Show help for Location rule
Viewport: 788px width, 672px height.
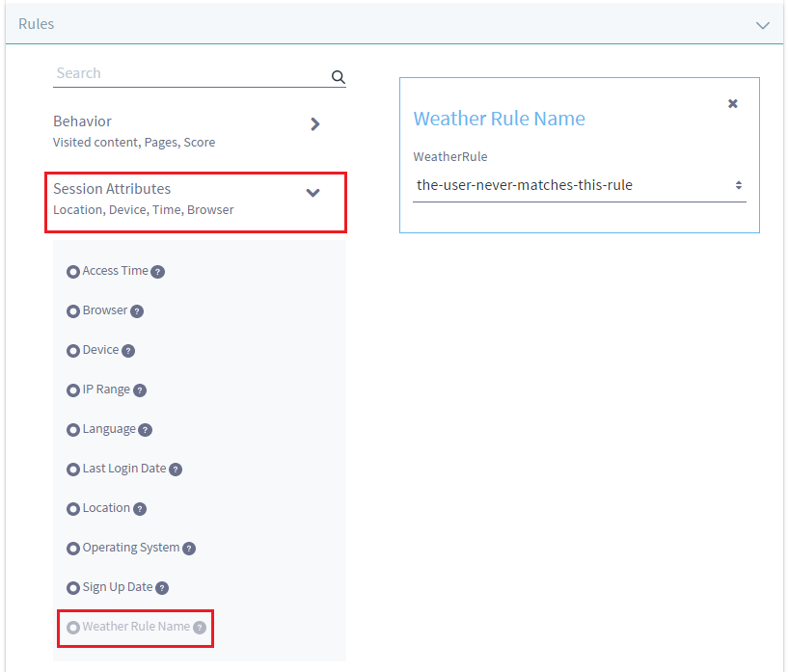coord(140,509)
